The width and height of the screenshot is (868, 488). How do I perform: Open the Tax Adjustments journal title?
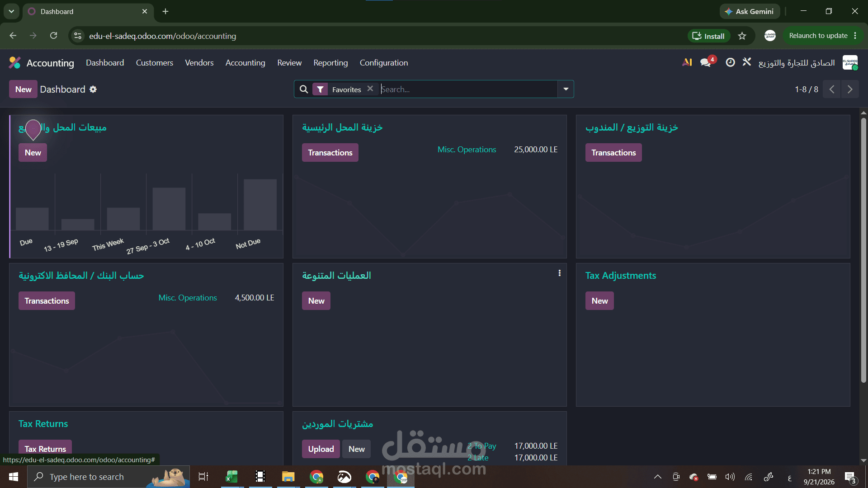pyautogui.click(x=620, y=276)
